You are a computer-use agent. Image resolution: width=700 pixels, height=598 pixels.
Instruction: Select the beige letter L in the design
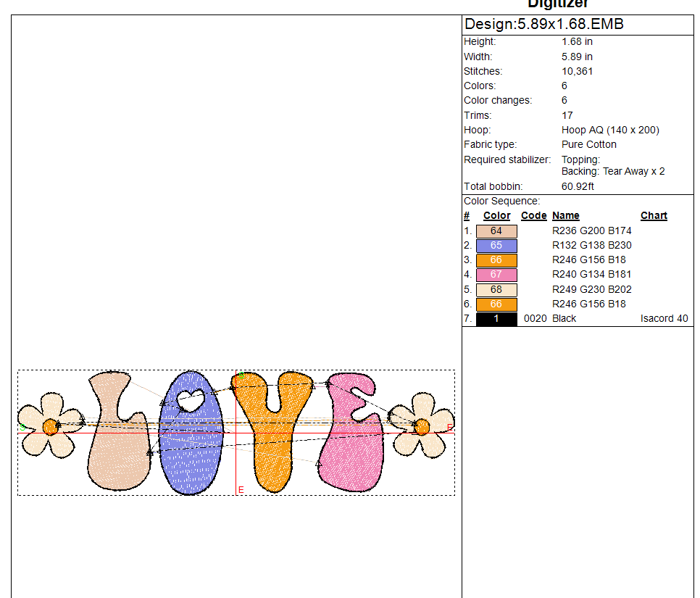(116, 449)
